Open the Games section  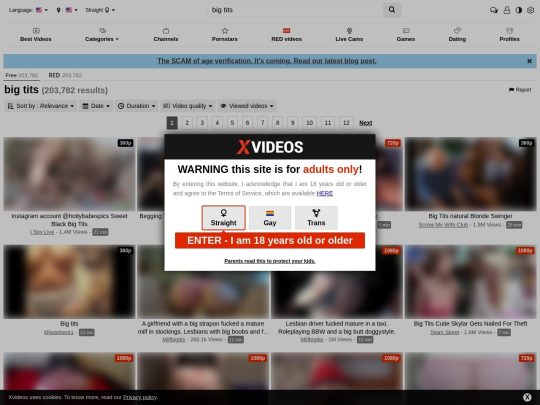click(406, 35)
